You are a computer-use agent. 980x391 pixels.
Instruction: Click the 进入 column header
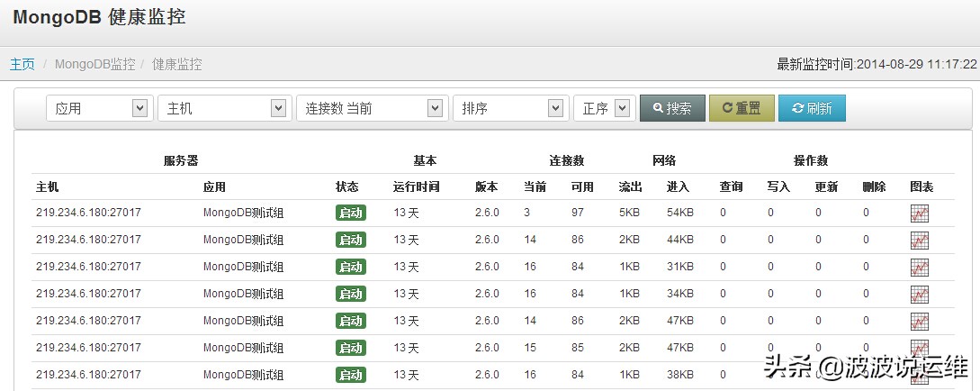point(679,186)
